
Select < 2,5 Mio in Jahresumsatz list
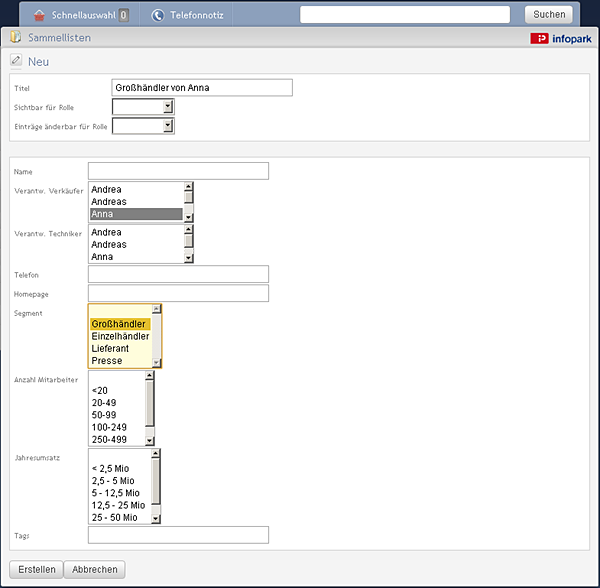(x=120, y=469)
